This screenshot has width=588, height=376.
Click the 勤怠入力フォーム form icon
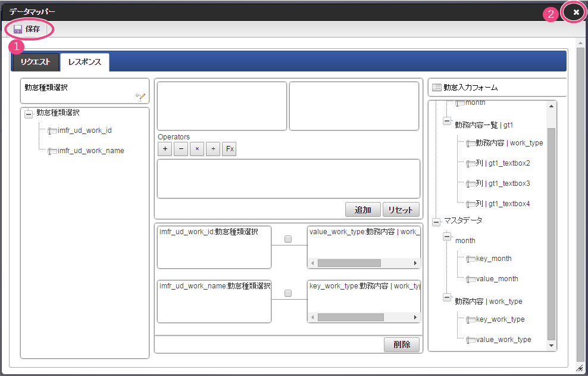point(436,88)
